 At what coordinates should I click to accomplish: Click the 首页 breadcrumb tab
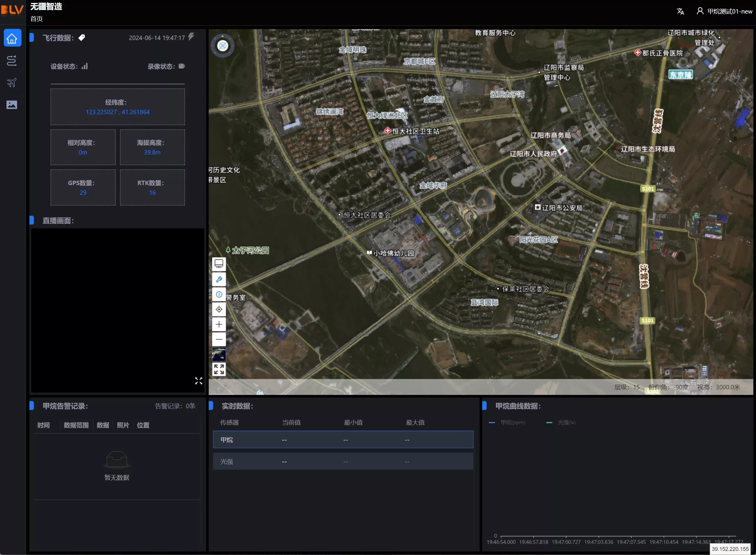tap(37, 19)
